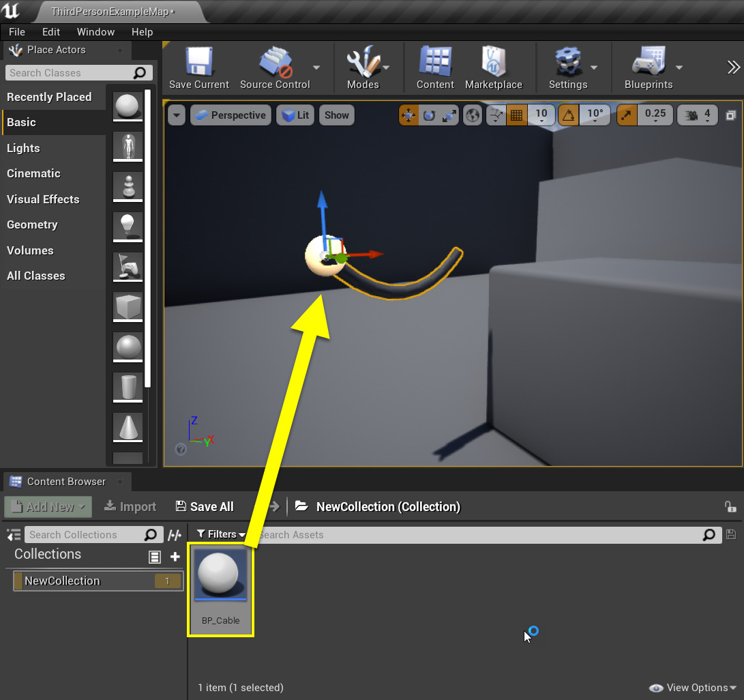Open the Window menu
This screenshot has height=700, width=744.
(x=95, y=32)
